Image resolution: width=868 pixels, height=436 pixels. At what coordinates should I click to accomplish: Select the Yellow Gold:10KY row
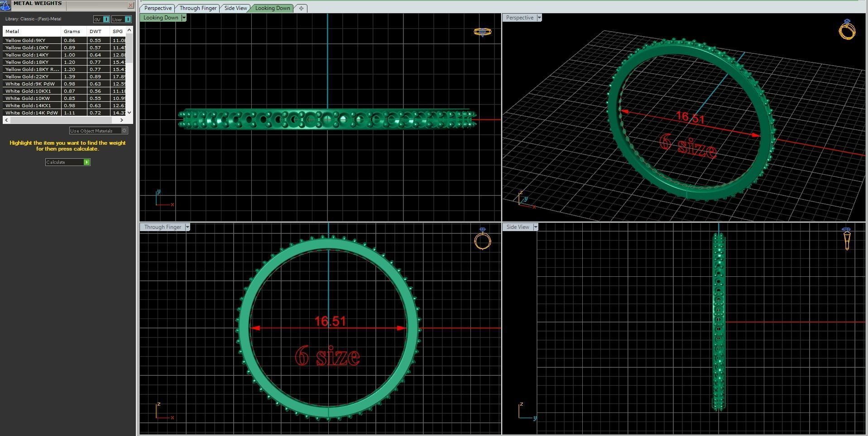point(64,47)
